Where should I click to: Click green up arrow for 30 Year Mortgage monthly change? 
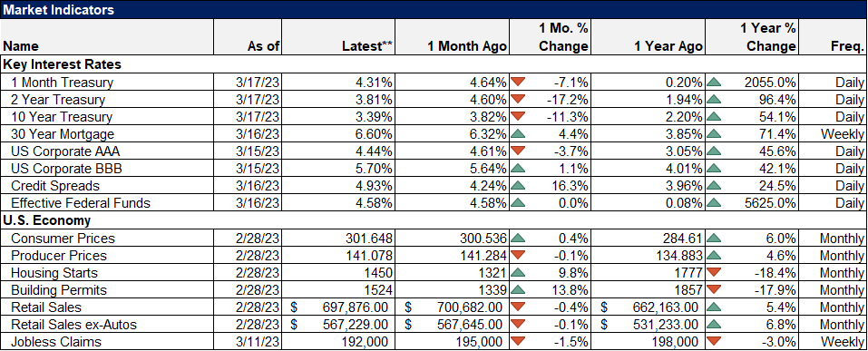[x=518, y=134]
